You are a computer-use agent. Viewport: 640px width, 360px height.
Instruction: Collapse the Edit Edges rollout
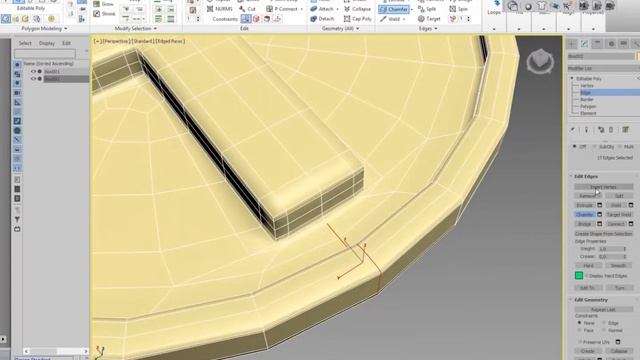pyautogui.click(x=571, y=176)
